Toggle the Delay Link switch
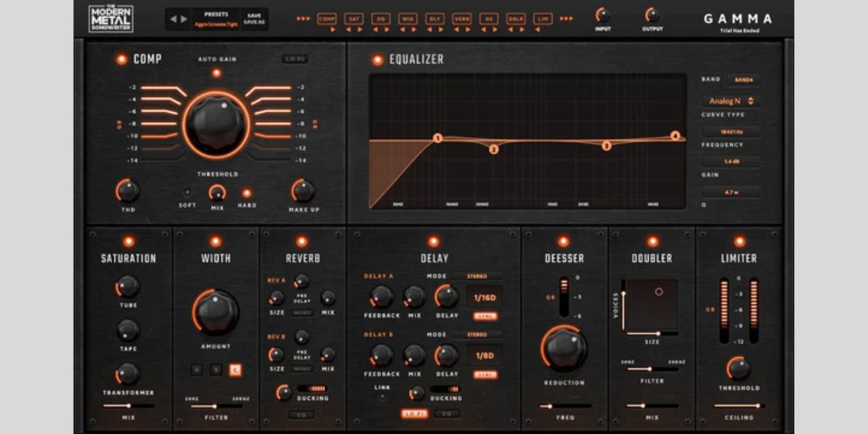The height and width of the screenshot is (434, 868). tap(383, 396)
